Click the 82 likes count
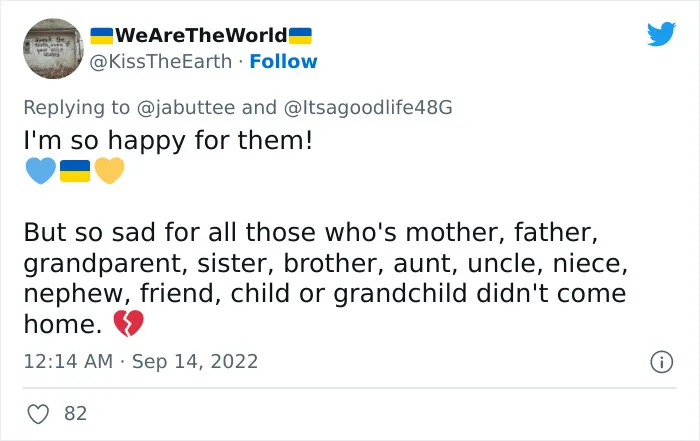 (75, 414)
